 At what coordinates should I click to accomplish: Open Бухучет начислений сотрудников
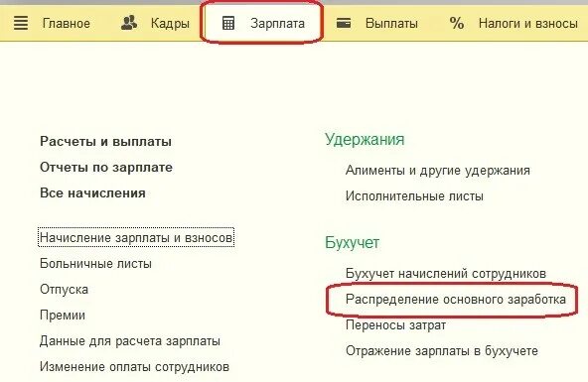point(446,274)
